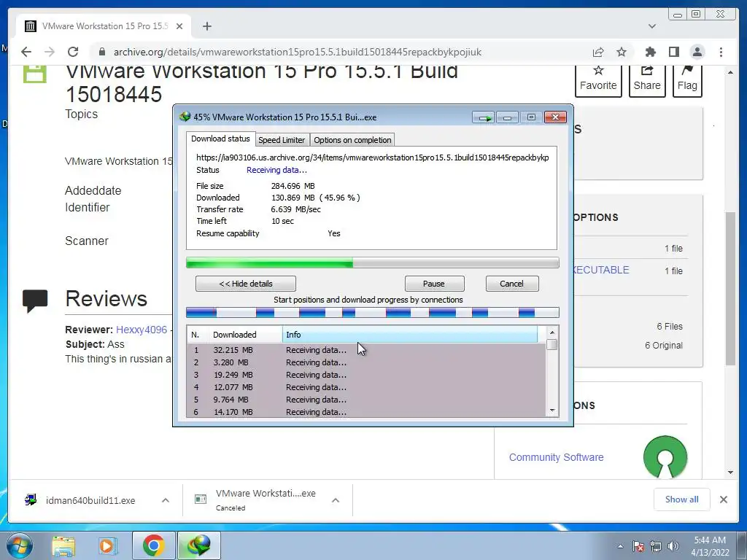Viewport: 747px width, 560px height.
Task: Click the page scrollbar down arrow
Action: coord(731,472)
